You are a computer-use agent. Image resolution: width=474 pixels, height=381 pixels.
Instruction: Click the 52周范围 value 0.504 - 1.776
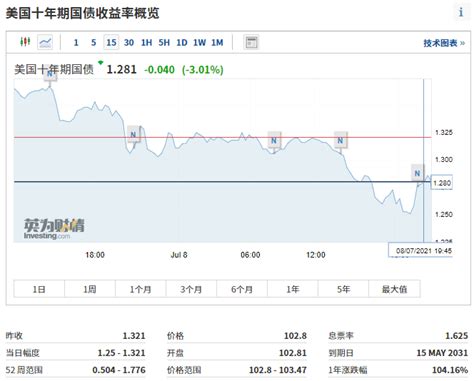tap(119, 370)
